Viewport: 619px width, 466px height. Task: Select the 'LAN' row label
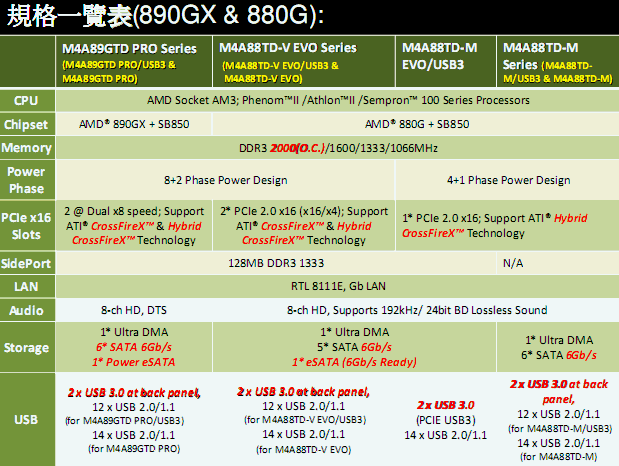(27, 286)
